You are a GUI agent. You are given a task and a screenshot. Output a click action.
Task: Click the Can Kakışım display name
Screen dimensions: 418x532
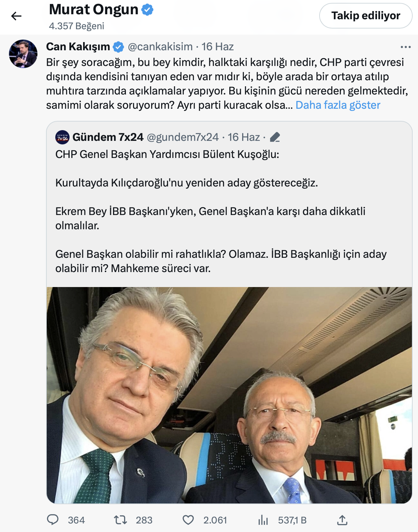point(78,47)
